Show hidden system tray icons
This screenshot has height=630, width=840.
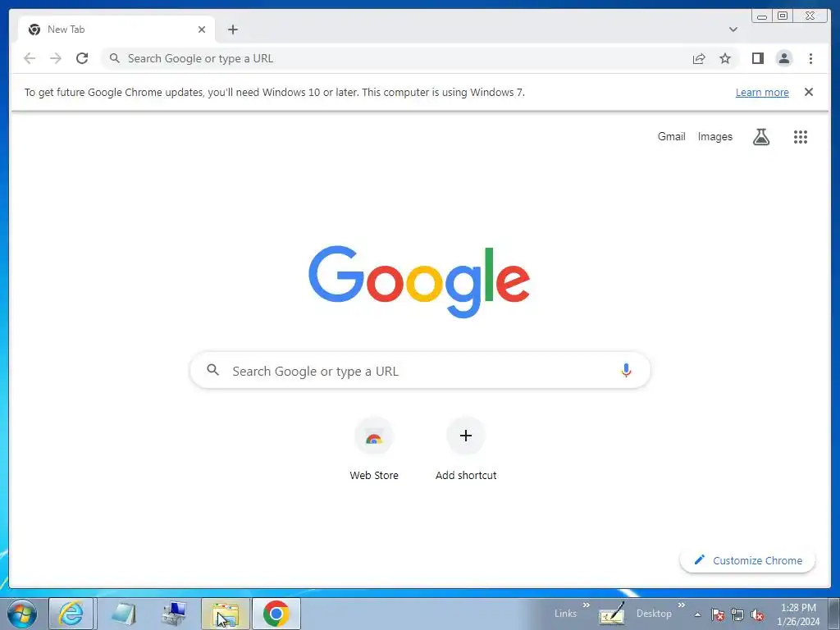(x=697, y=614)
